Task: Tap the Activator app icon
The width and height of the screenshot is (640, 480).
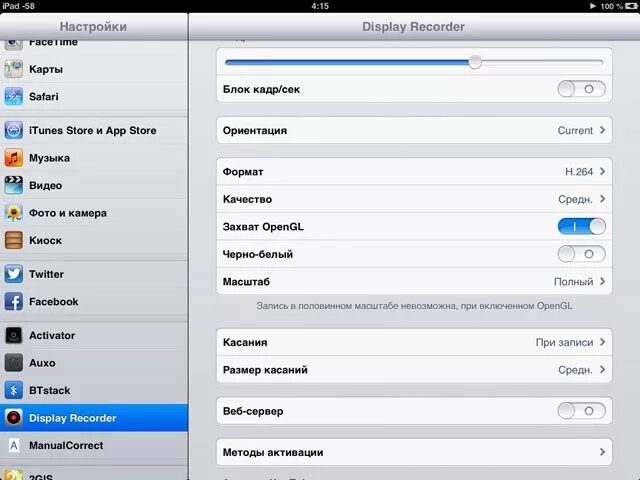Action: [x=13, y=336]
